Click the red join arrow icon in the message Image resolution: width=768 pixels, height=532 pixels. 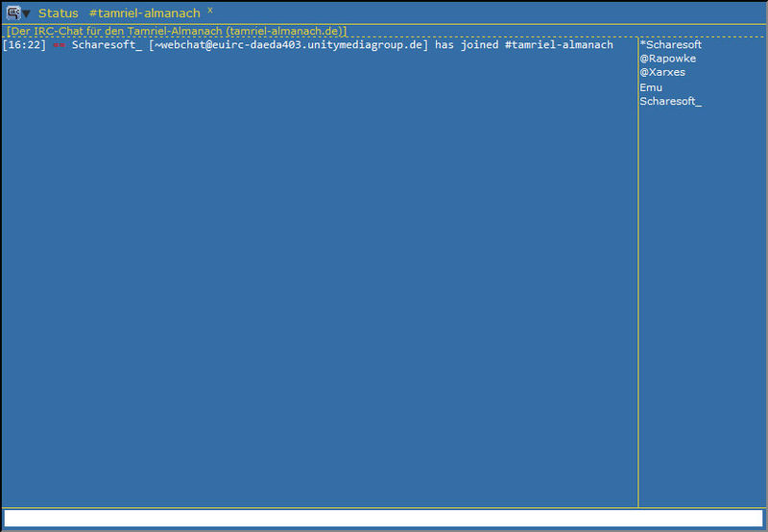tap(59, 45)
